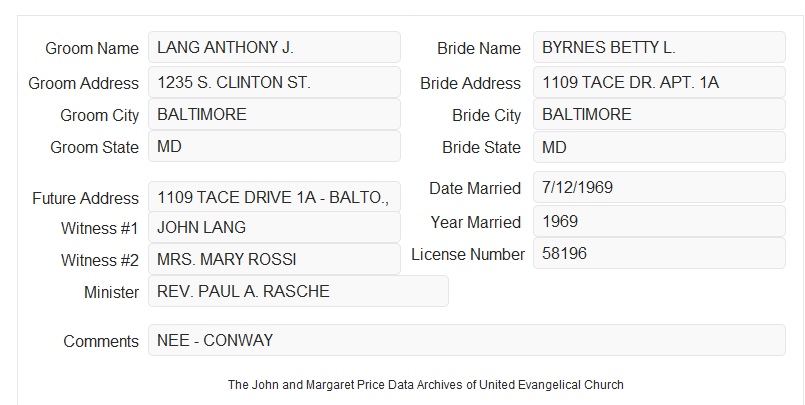Click the Witness #2 field

pos(274,259)
